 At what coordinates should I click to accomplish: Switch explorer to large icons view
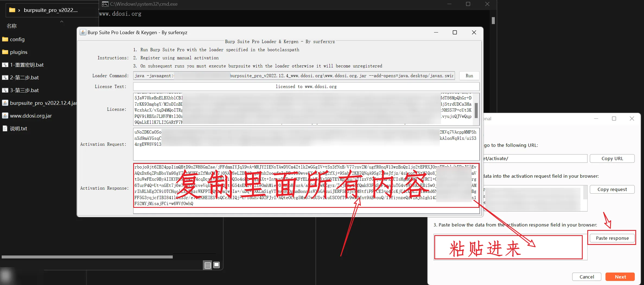216,265
